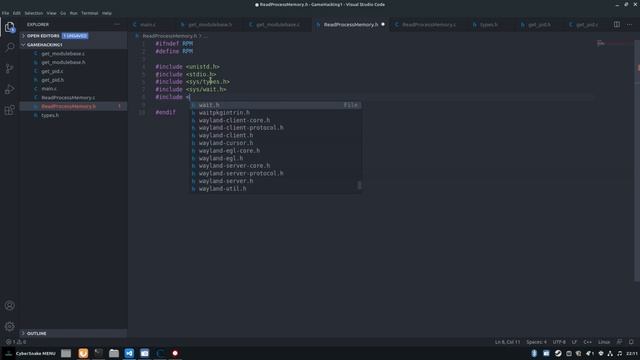640x360 pixels.
Task: Click the LF end-of-line status
Action: tap(574, 342)
